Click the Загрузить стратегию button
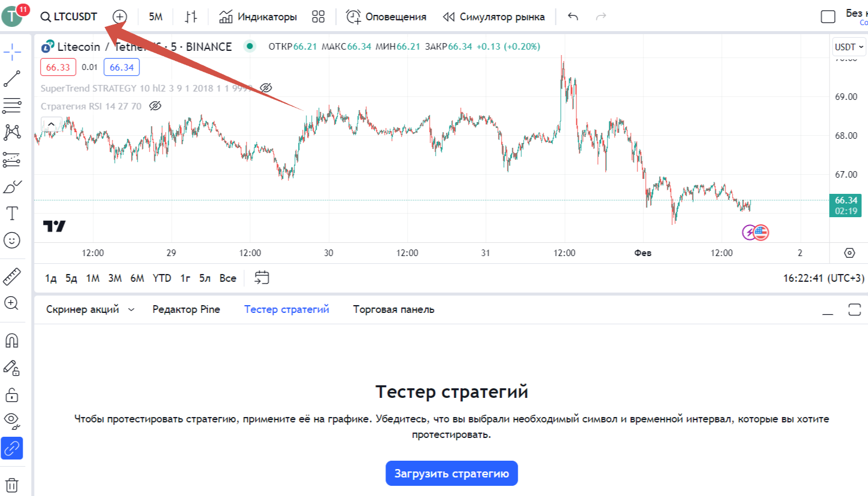 [451, 473]
